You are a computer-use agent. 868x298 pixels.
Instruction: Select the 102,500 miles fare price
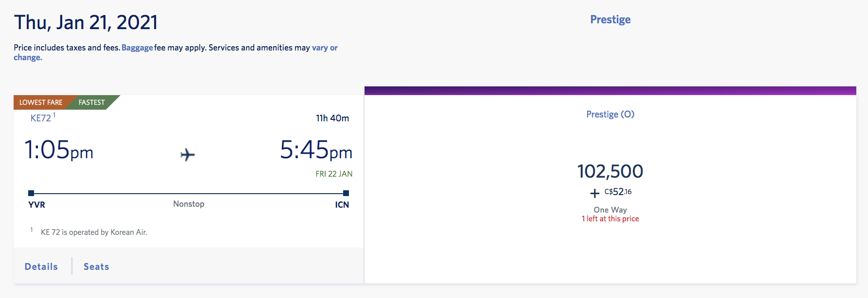tap(610, 171)
